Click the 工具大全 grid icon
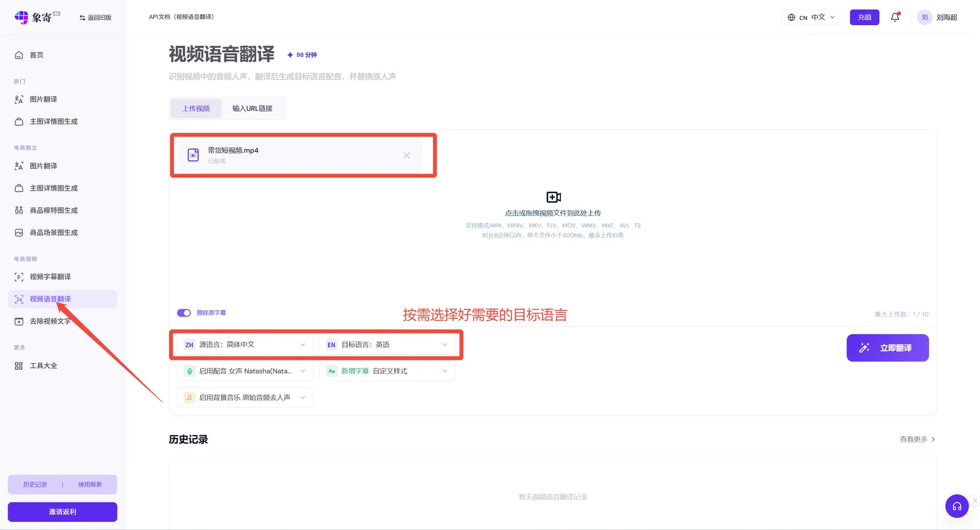The image size is (980, 530). (x=19, y=366)
